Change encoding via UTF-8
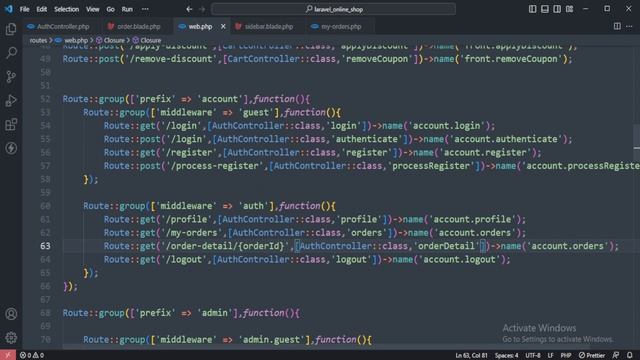 pyautogui.click(x=533, y=356)
